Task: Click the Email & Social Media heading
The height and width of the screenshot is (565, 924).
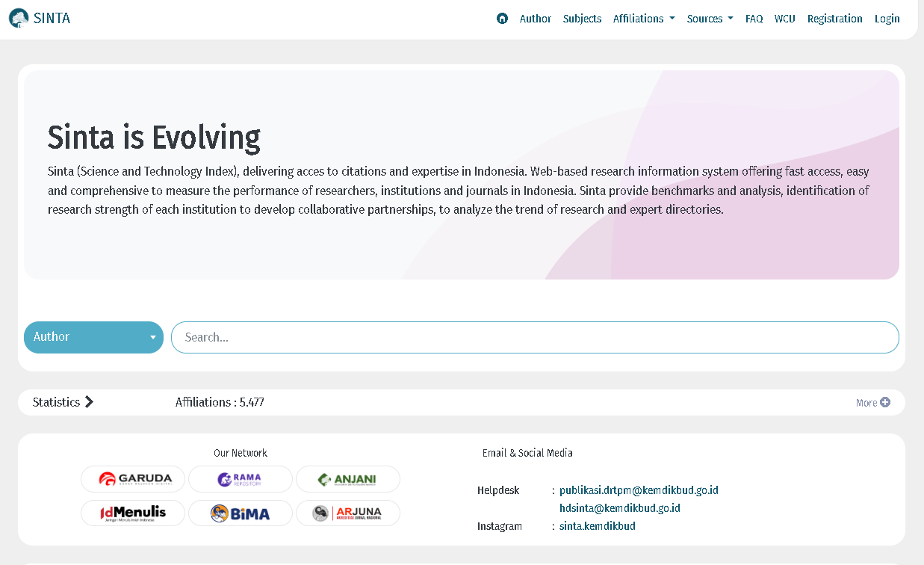Action: 527,453
